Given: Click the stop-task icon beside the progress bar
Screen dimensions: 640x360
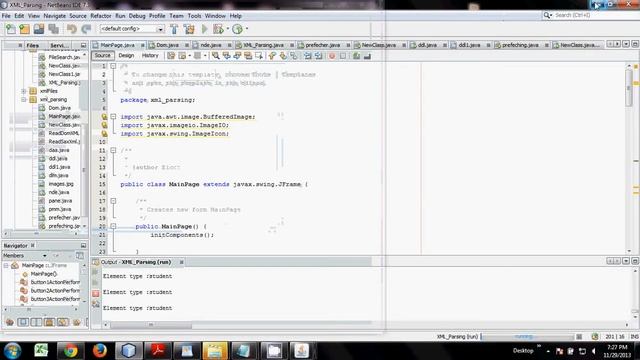Looking at the screenshot, I should (579, 337).
